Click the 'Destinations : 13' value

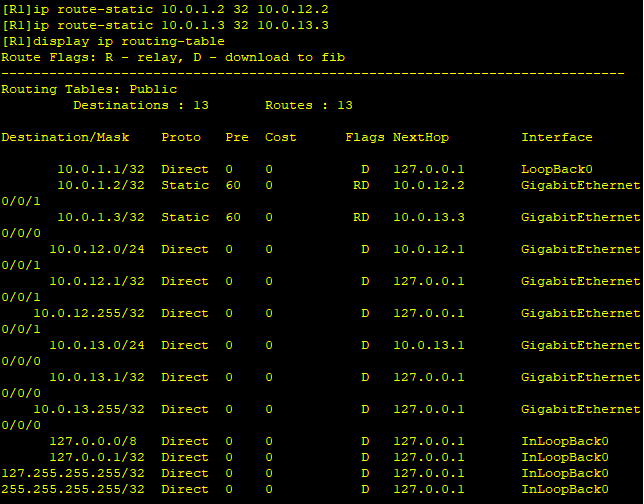pos(141,106)
